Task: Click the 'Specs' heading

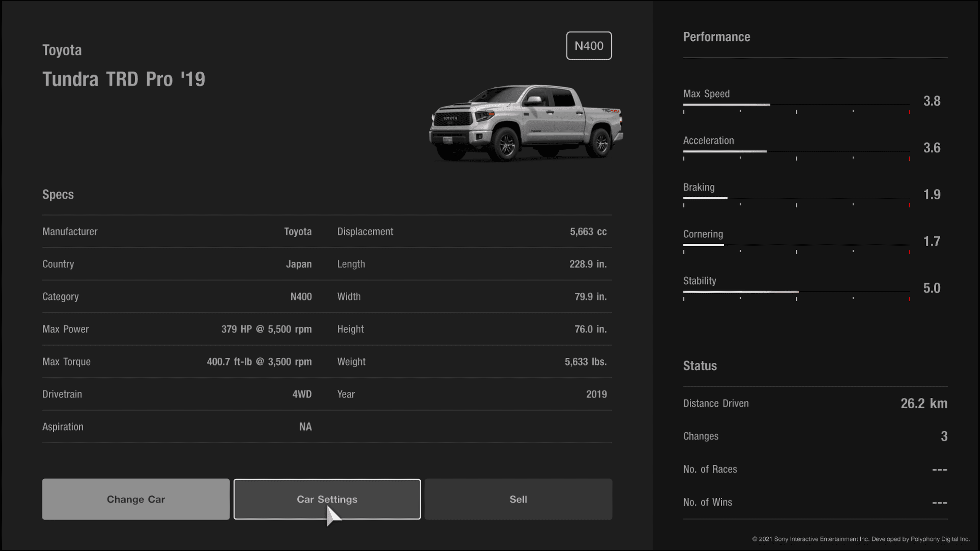Action: [58, 194]
